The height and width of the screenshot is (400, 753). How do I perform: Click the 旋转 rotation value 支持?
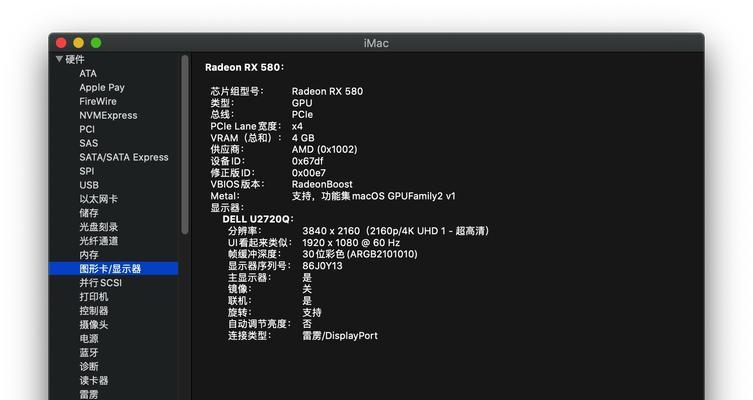pos(312,312)
